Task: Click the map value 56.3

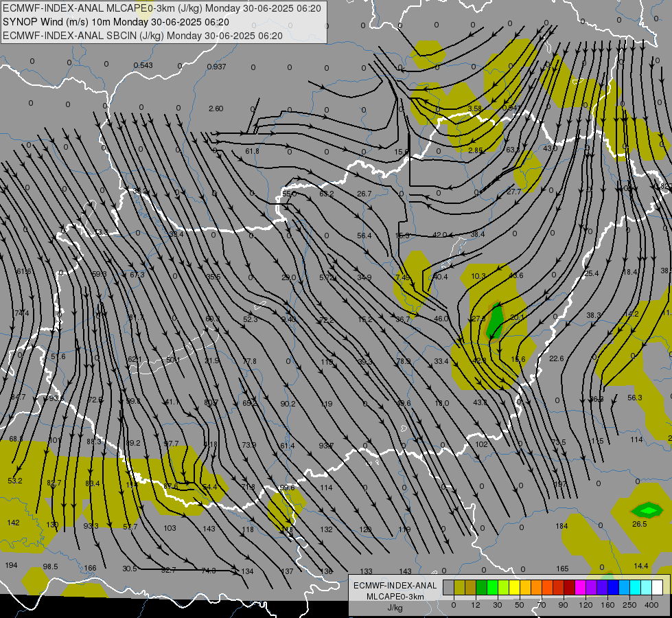Action: coord(635,398)
